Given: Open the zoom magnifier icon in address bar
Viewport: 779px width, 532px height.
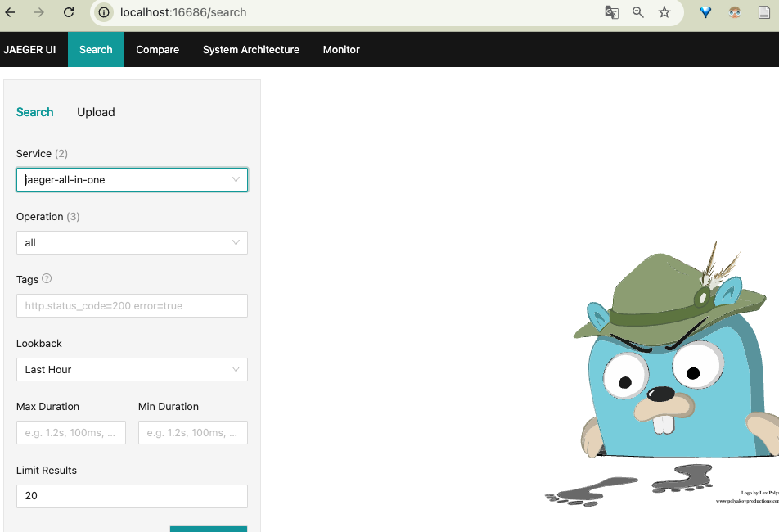Looking at the screenshot, I should pos(638,12).
